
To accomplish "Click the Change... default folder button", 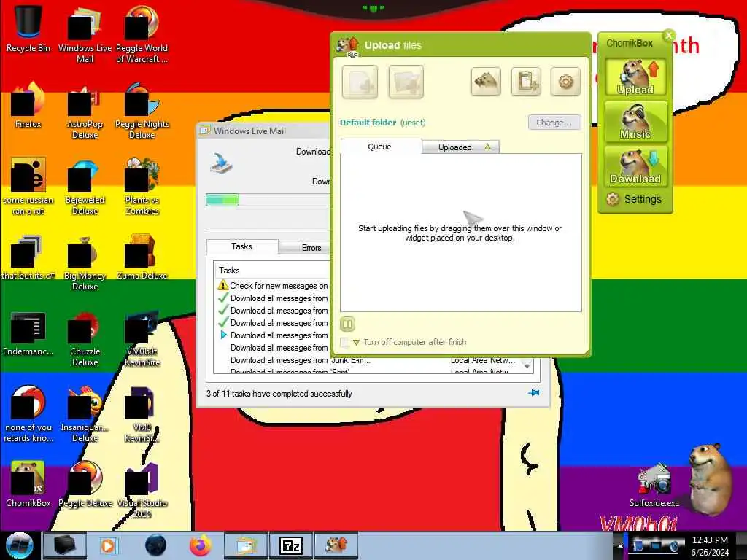I will pyautogui.click(x=554, y=122).
